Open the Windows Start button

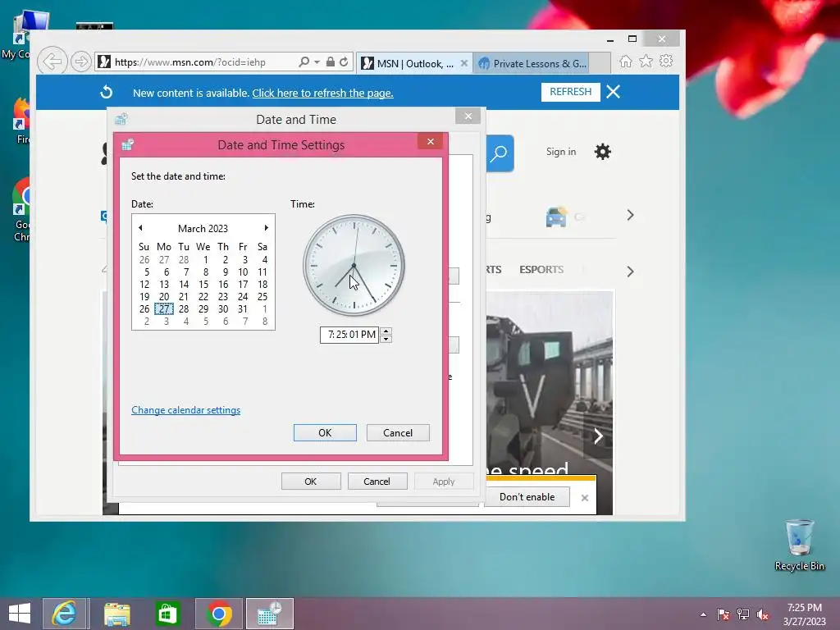[20, 614]
